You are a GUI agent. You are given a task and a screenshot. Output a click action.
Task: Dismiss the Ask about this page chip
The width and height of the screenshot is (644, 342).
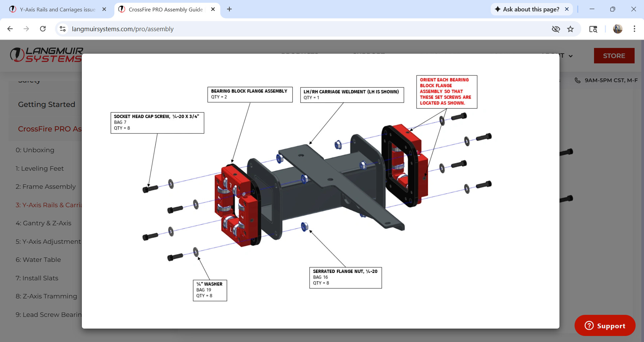coord(567,9)
